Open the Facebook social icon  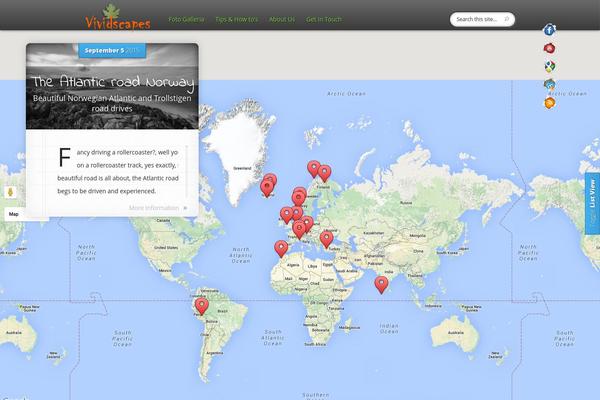[549, 30]
